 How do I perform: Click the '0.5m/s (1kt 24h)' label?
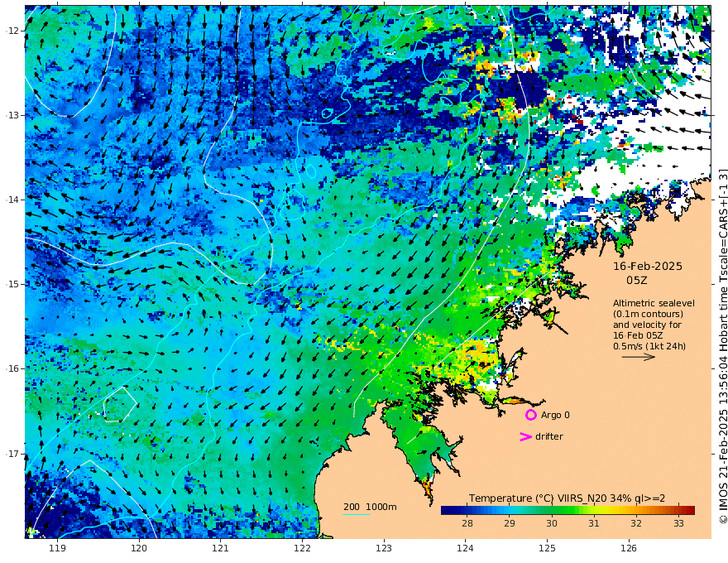pos(649,346)
